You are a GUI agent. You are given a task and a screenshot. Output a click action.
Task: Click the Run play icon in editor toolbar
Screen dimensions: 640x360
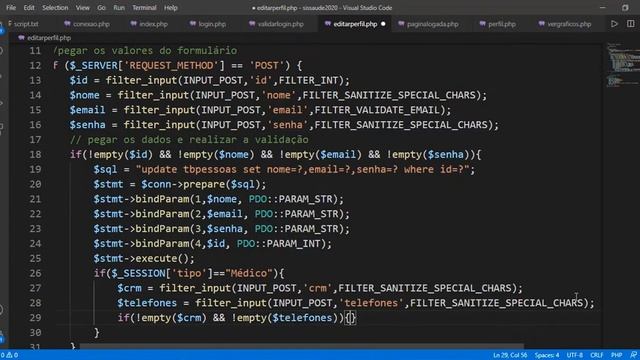[x=614, y=24]
